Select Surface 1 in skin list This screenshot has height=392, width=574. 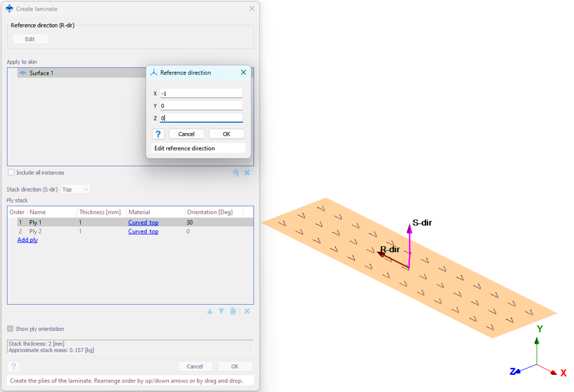[41, 73]
